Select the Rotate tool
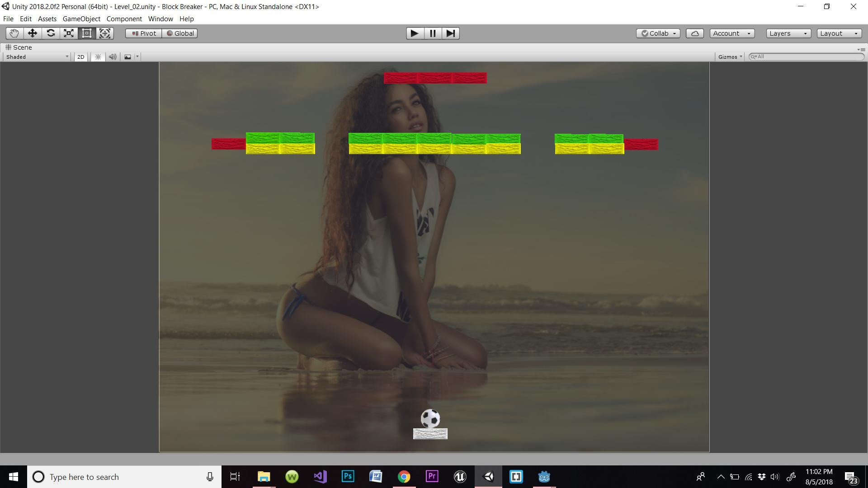Image resolution: width=868 pixels, height=488 pixels. (51, 33)
